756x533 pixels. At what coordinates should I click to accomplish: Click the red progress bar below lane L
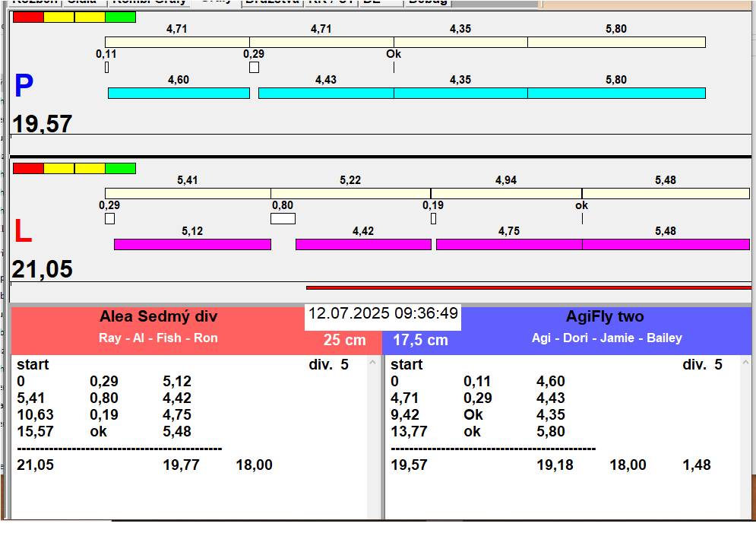point(528,288)
